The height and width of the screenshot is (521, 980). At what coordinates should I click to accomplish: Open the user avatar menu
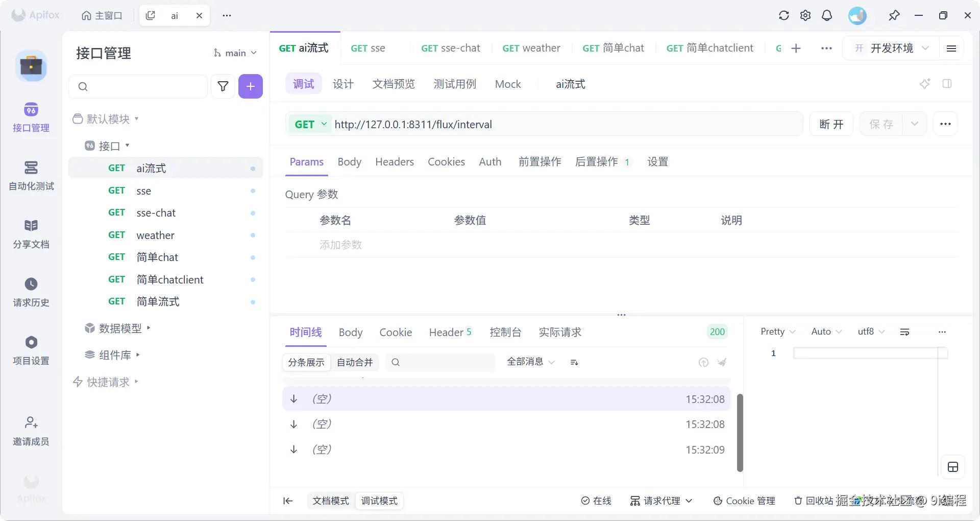pyautogui.click(x=857, y=15)
